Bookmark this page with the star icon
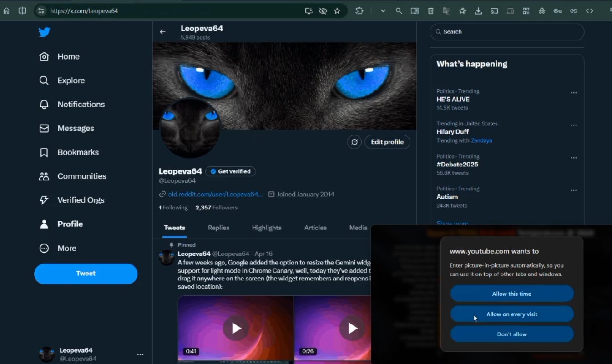Viewport: 612px width, 364px height. (x=337, y=11)
